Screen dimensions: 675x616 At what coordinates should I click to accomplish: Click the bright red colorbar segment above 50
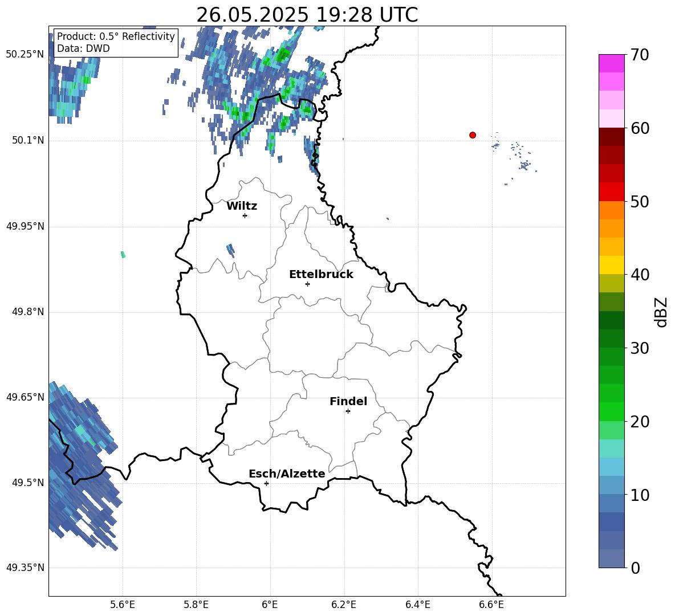[611, 192]
